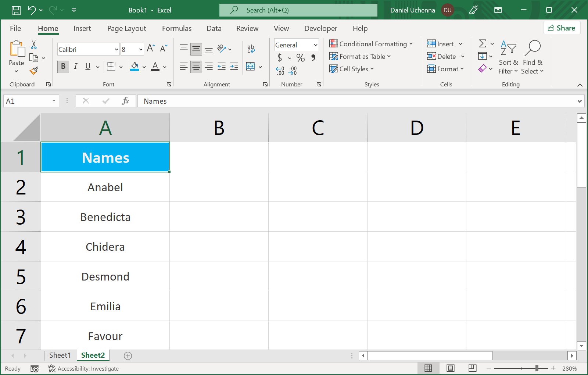
Task: Open the Formulas ribbon tab
Action: [x=176, y=28]
